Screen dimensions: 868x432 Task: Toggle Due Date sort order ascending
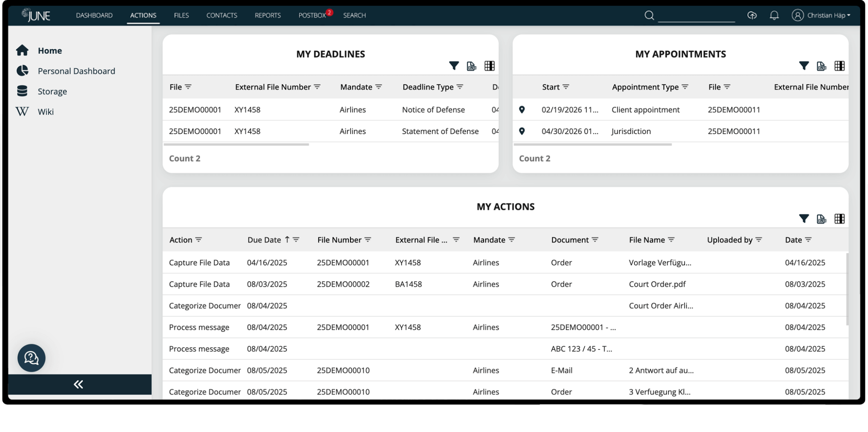click(288, 239)
